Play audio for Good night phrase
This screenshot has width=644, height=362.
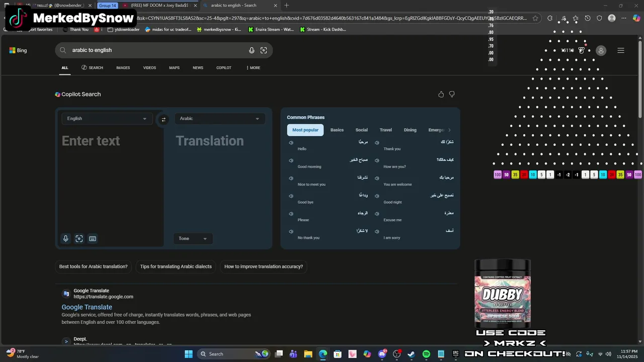[x=377, y=196]
